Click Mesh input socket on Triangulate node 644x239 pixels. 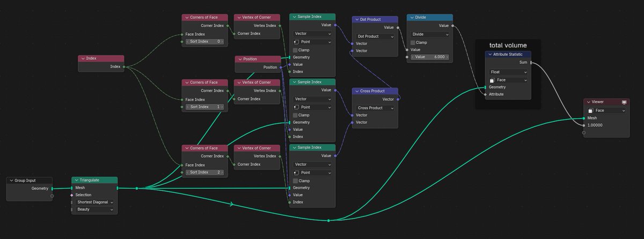click(71, 188)
